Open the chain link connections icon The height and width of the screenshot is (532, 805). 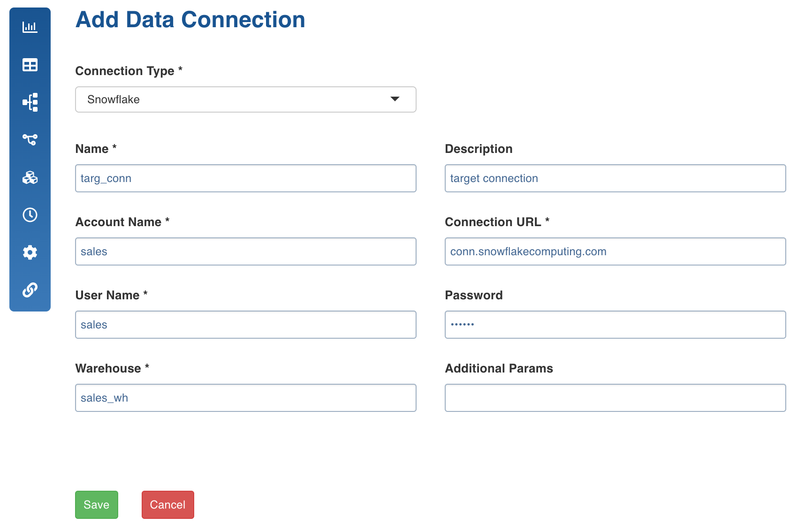(30, 290)
